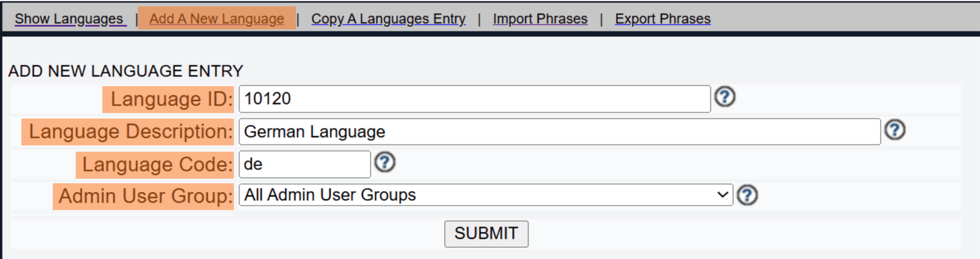Click the Admin User Group dropdown arrow

722,195
